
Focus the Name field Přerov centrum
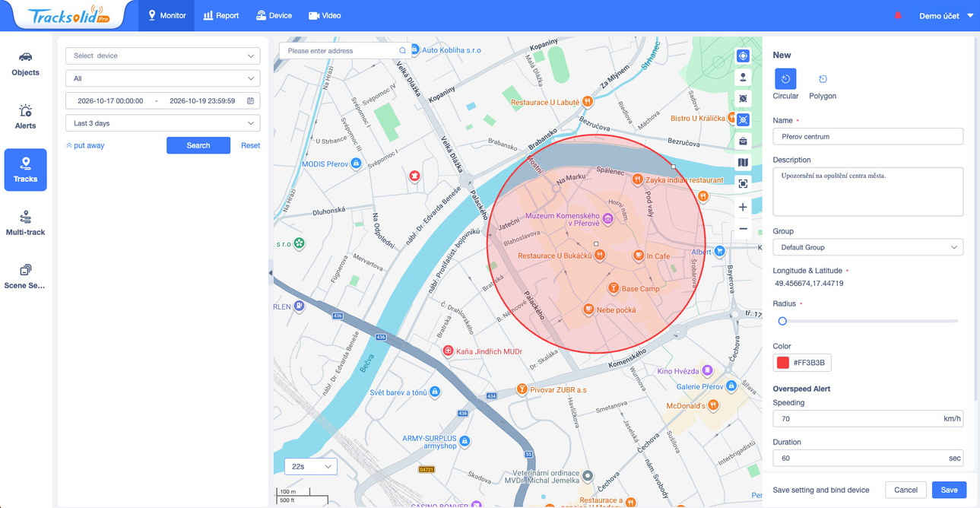click(867, 137)
